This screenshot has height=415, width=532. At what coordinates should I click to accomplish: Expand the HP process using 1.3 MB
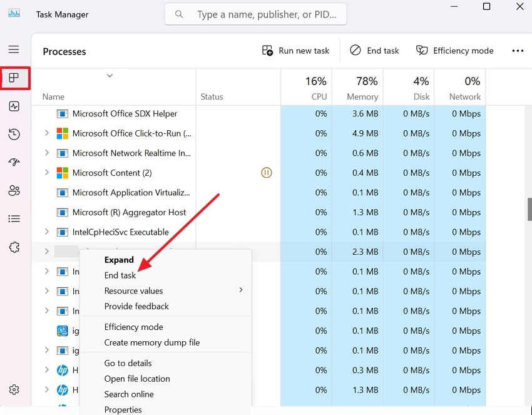[47, 389]
